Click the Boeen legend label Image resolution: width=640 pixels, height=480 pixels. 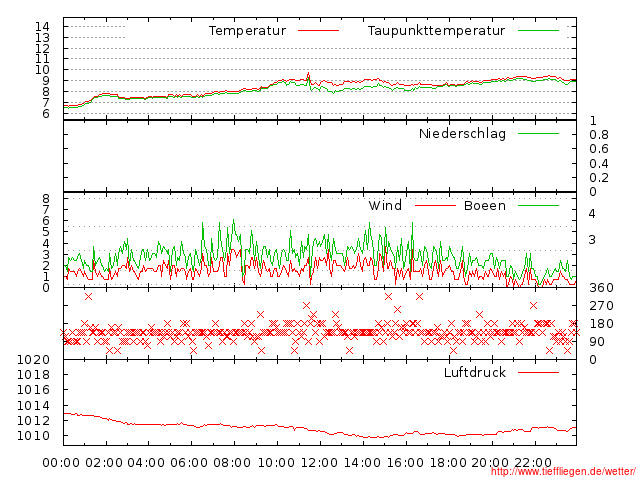point(484,205)
